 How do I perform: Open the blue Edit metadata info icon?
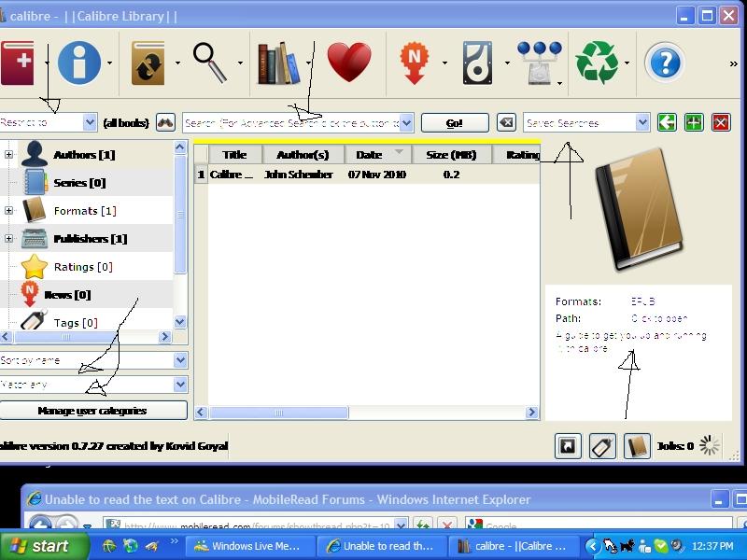tap(79, 63)
